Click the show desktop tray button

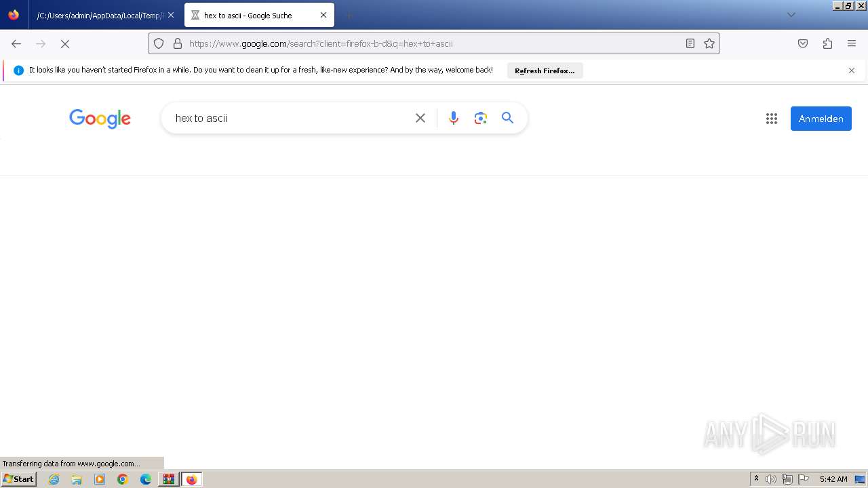(861, 479)
